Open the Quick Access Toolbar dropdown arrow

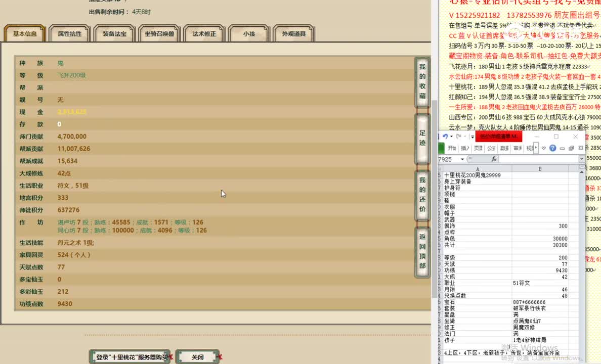[x=471, y=136]
